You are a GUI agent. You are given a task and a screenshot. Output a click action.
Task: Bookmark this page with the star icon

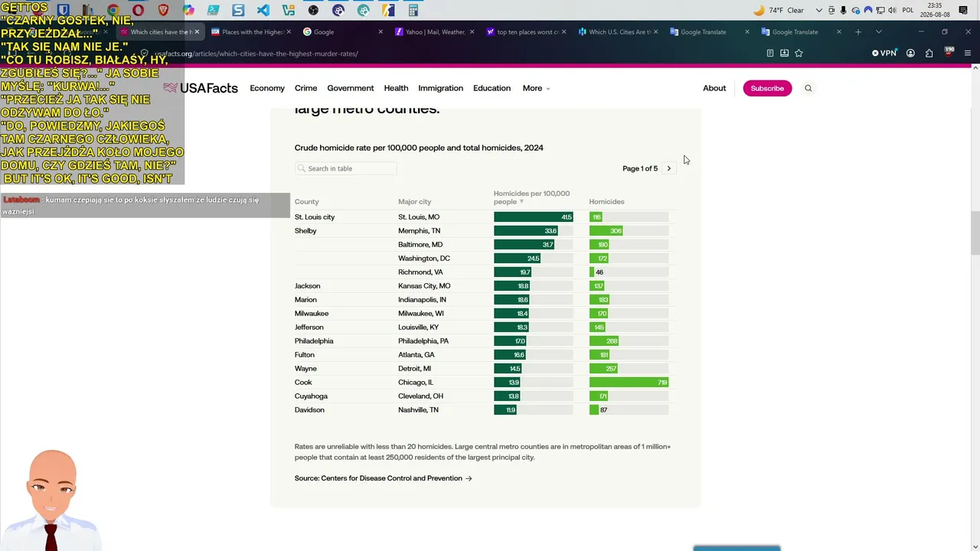click(799, 54)
